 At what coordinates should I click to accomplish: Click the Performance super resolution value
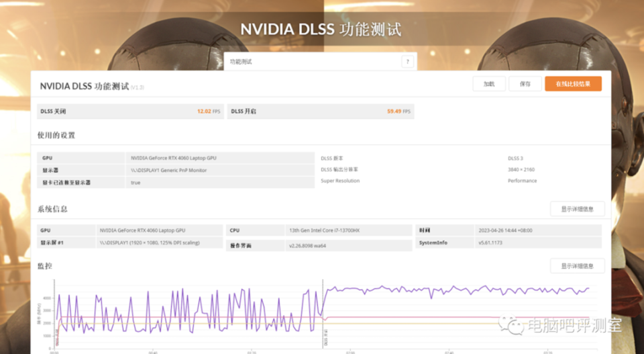[x=522, y=181]
